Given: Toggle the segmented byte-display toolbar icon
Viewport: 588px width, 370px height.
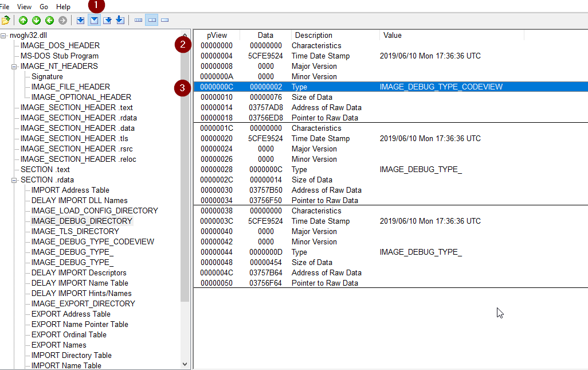Looking at the screenshot, I should point(138,20).
